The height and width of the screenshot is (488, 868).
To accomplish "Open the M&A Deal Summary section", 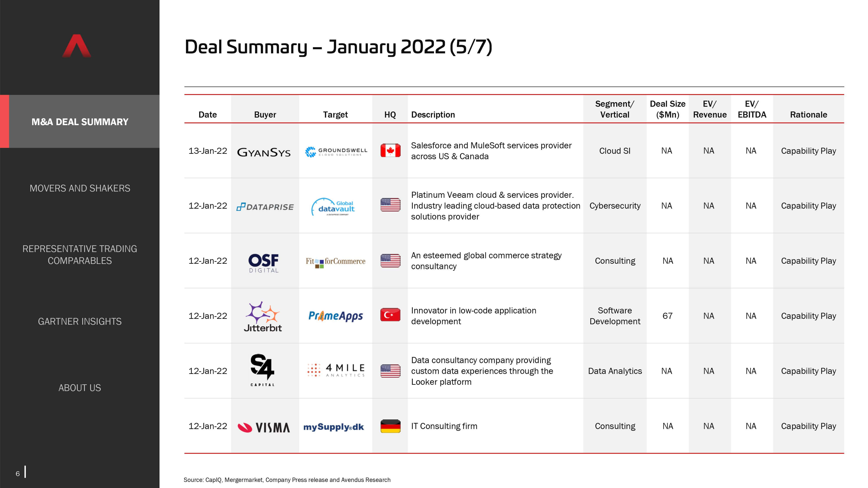I will tap(80, 122).
